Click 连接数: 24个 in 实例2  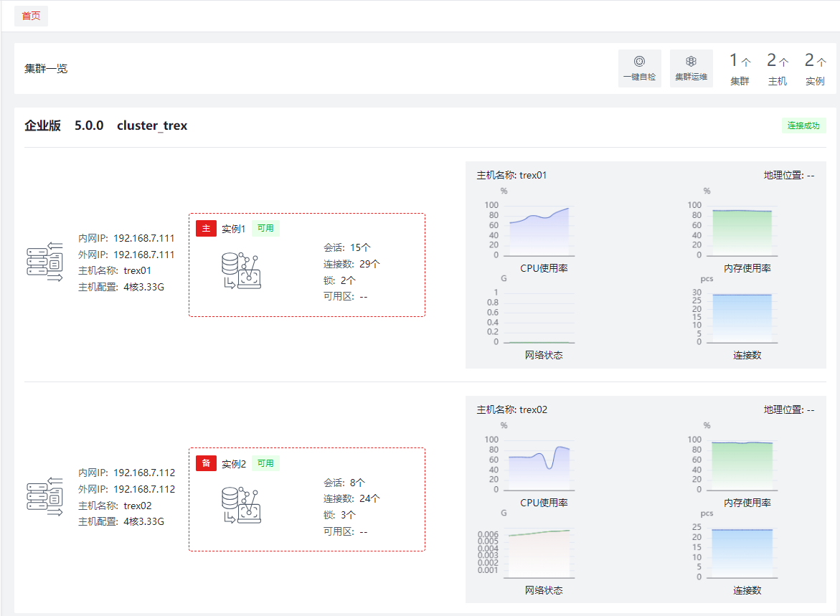click(352, 498)
